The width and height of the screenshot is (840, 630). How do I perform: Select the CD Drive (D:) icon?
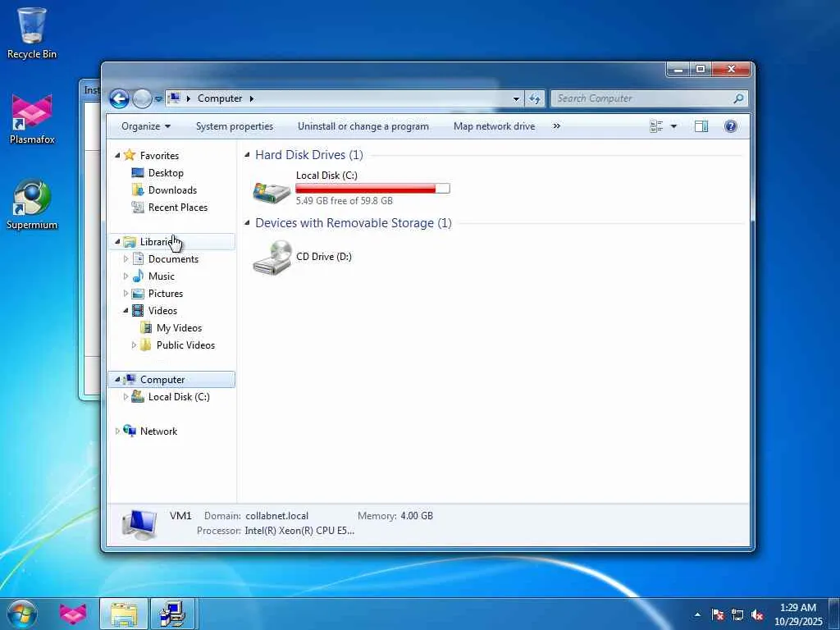coord(272,258)
